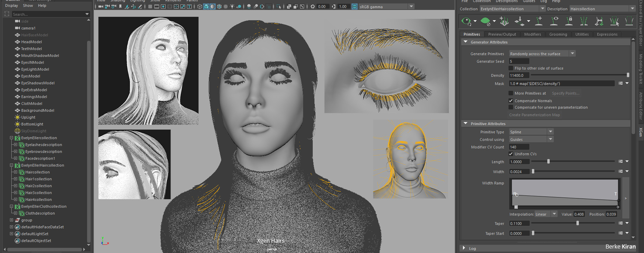This screenshot has width=644, height=253.
Task: Expand the Log section
Action: 464,248
